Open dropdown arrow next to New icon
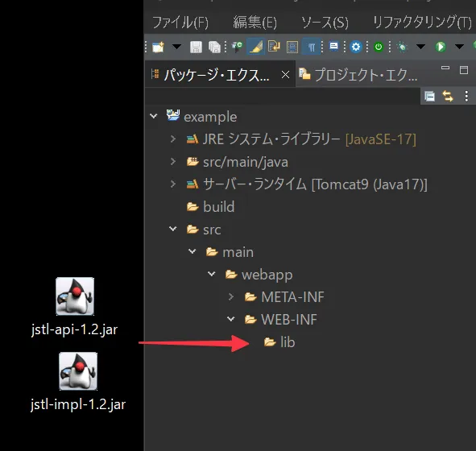Screen dimensions: 476x451 click(x=176, y=47)
